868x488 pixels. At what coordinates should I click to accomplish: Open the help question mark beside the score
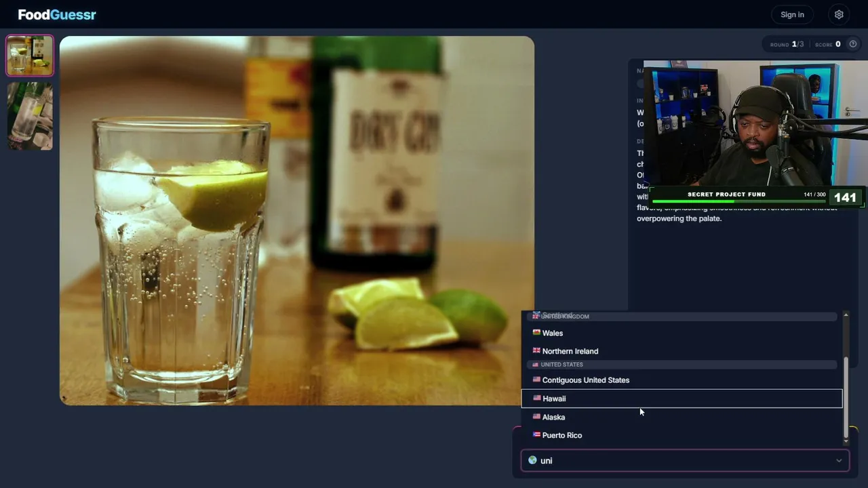click(x=853, y=44)
